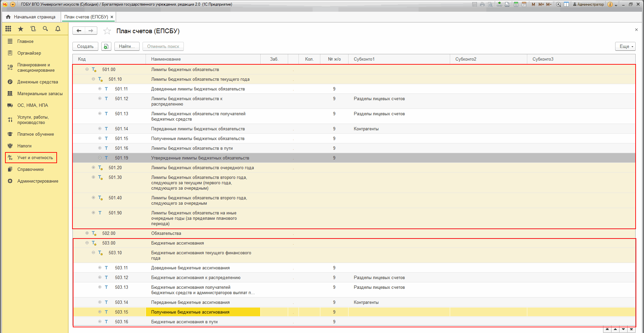
Task: Open the ОС, НМА, НПА section
Action: point(33,105)
